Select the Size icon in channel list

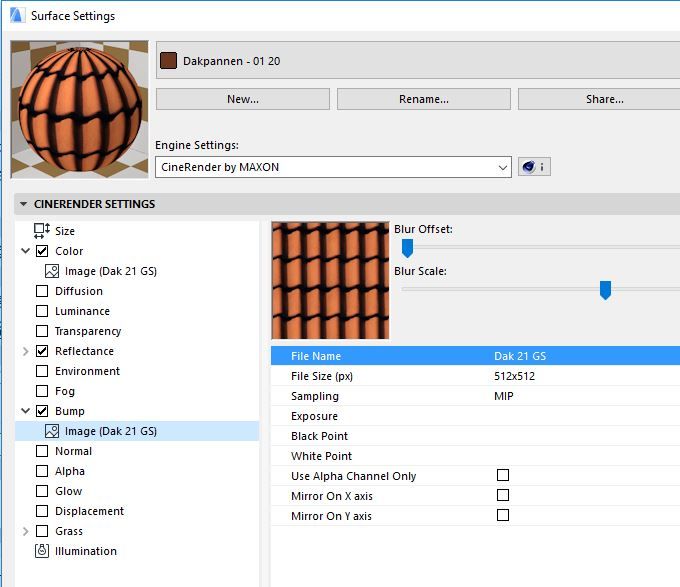point(42,231)
